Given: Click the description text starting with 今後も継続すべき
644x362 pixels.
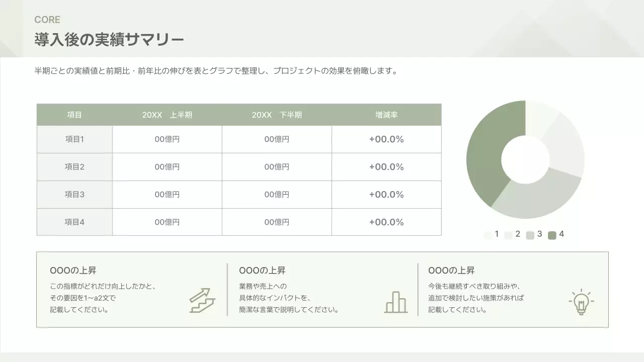Looking at the screenshot, I should pos(476,298).
